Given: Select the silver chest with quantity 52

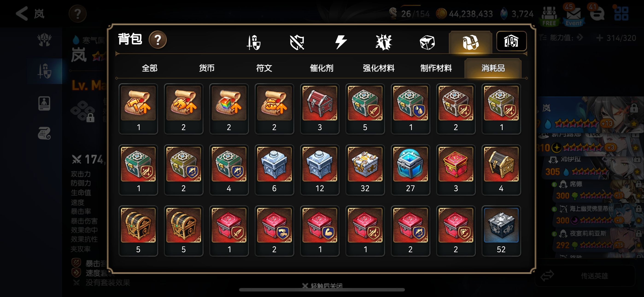Looking at the screenshot, I should 501,231.
